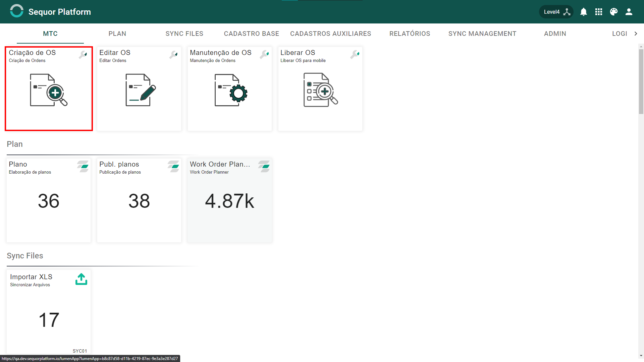Open the user account icon
The height and width of the screenshot is (362, 644).
coord(629,12)
